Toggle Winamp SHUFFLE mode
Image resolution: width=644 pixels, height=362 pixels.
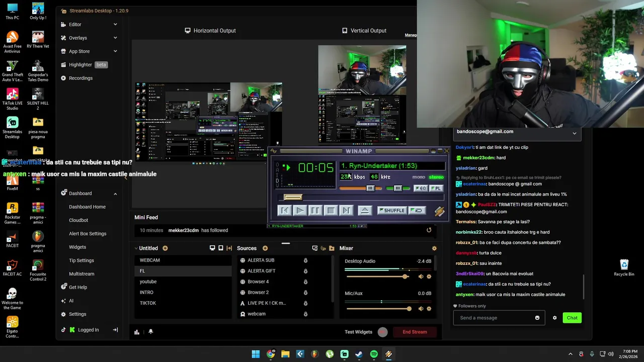[391, 210]
